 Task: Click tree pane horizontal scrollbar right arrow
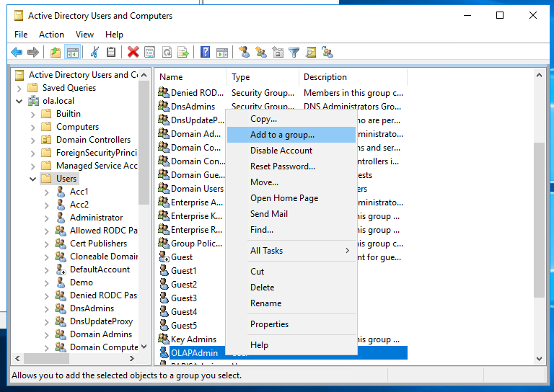click(x=132, y=358)
